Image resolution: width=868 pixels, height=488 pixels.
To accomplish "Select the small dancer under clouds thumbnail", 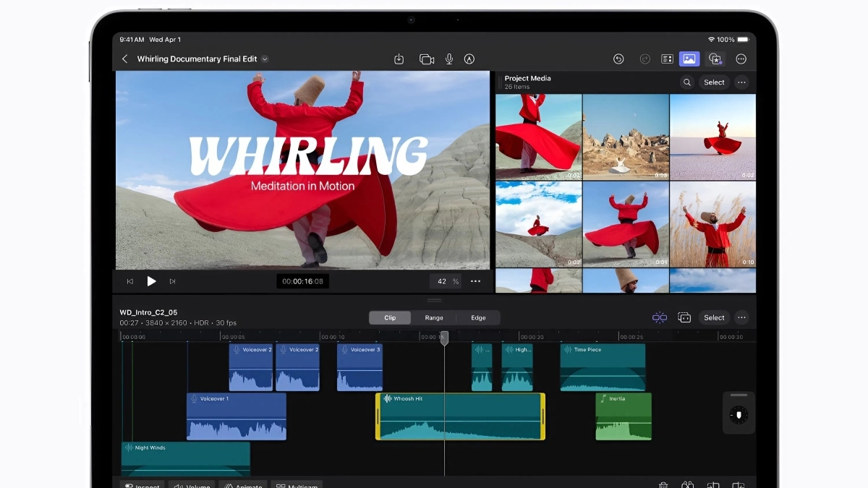I will coord(539,224).
